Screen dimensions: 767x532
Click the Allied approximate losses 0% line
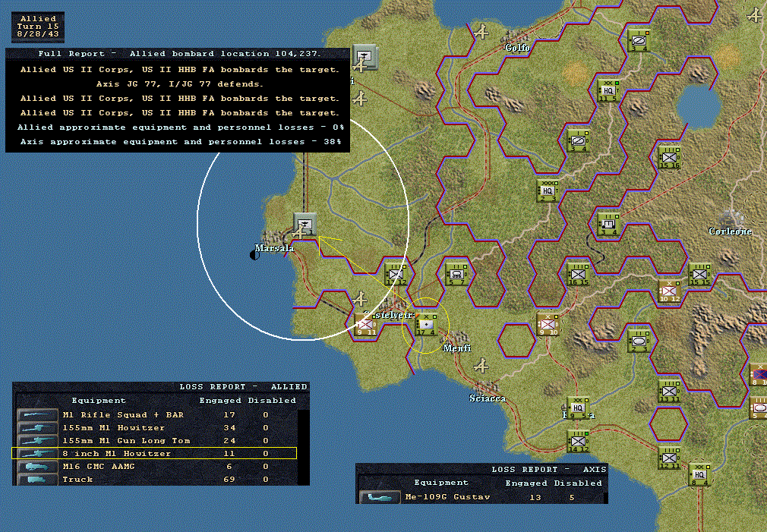tap(181, 127)
